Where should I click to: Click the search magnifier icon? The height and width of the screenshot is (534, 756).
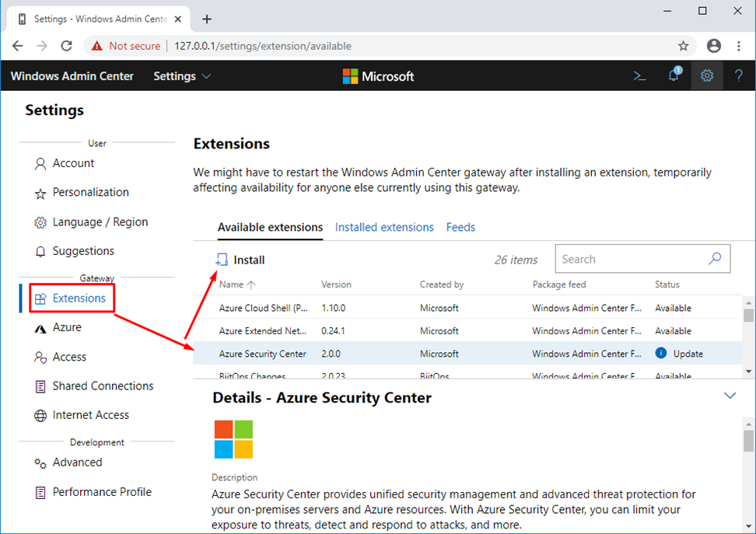[715, 260]
